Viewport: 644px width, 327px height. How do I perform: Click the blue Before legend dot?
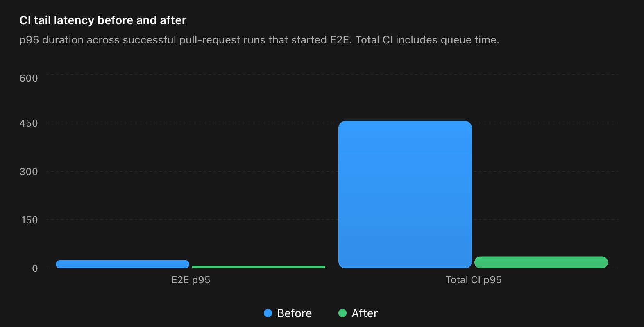point(268,313)
